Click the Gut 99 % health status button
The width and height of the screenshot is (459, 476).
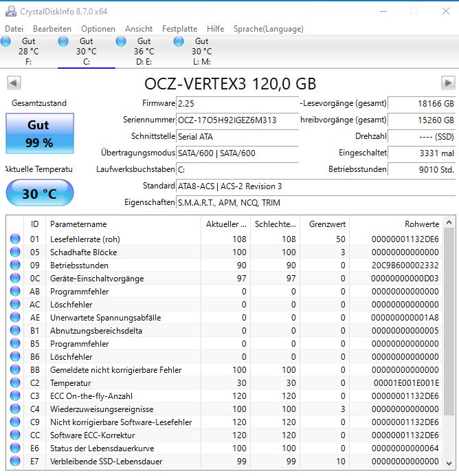(x=40, y=133)
